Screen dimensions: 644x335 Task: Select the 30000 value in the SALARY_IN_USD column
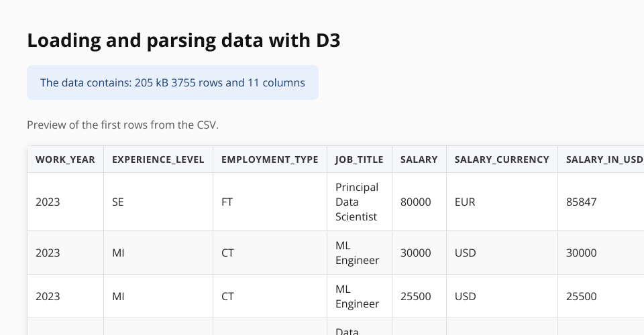click(x=582, y=253)
